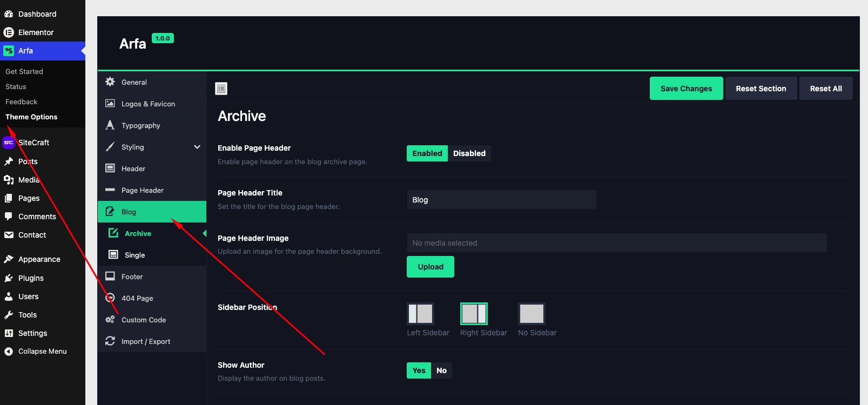
Task: Click the Arfa title in options header
Action: click(x=133, y=44)
